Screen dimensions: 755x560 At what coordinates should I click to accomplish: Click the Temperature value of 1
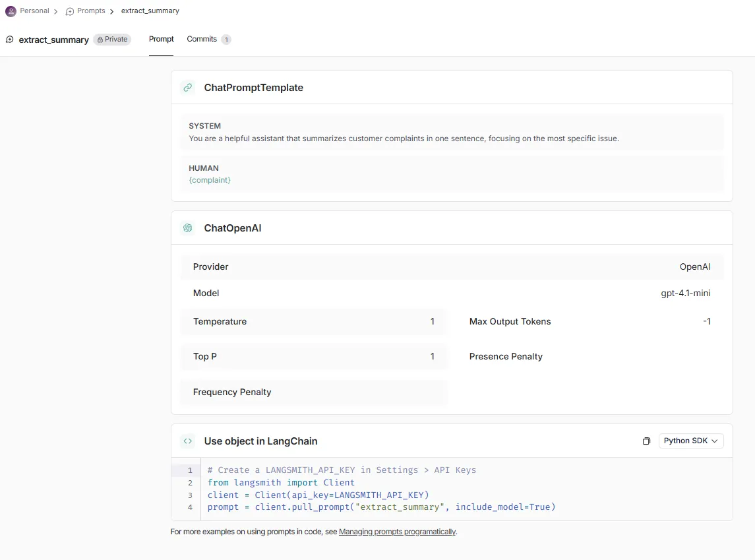pyautogui.click(x=433, y=321)
